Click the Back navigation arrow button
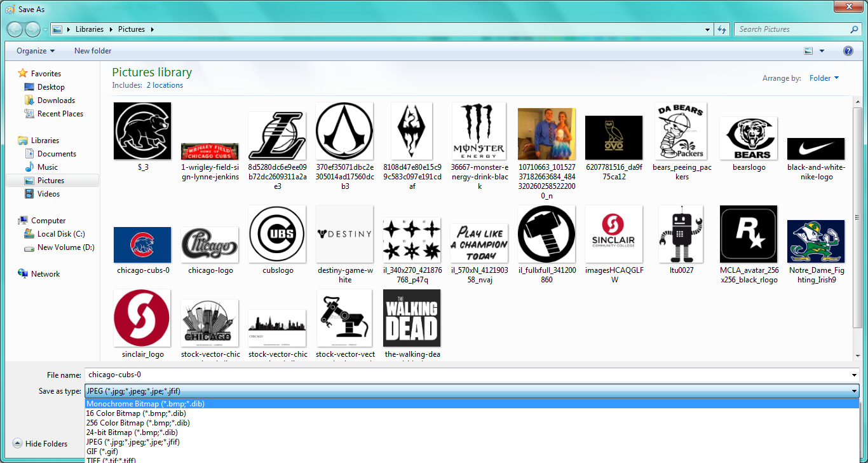Viewport: 868px width, 463px height. (15, 29)
